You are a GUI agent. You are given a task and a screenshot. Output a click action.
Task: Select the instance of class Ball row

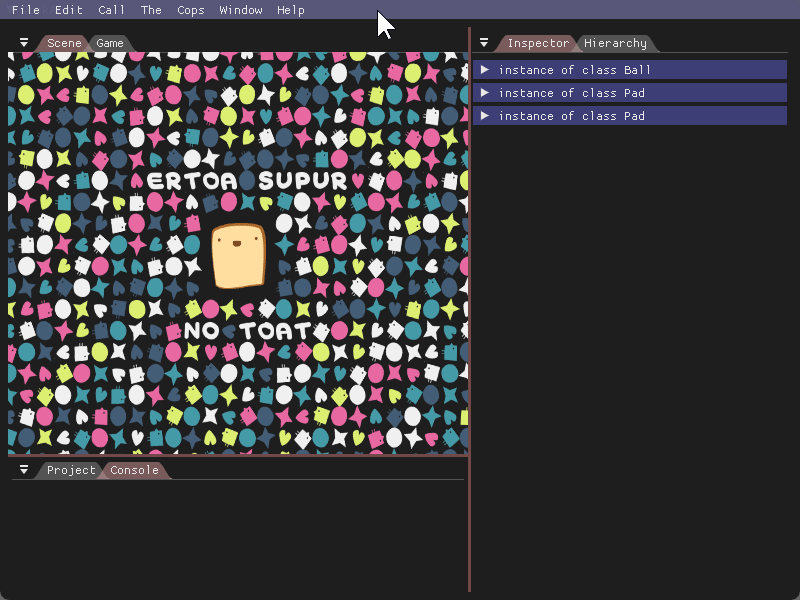(x=630, y=70)
